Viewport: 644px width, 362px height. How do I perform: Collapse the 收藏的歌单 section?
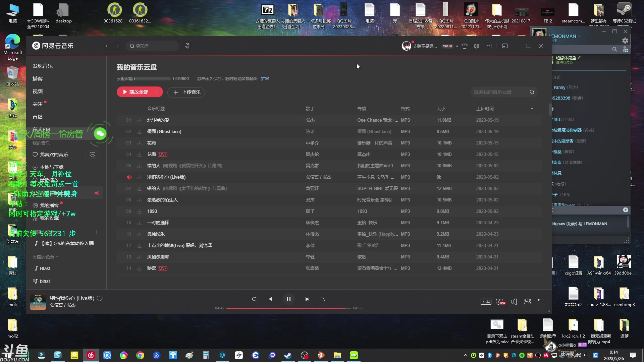tap(45, 257)
